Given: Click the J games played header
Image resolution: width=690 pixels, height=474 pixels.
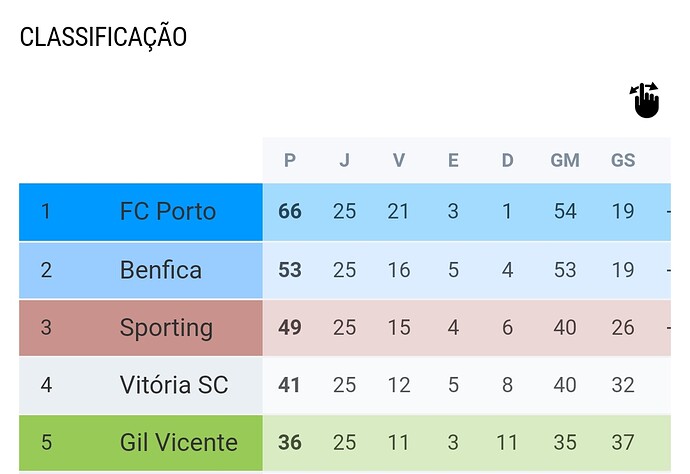Looking at the screenshot, I should point(344,160).
